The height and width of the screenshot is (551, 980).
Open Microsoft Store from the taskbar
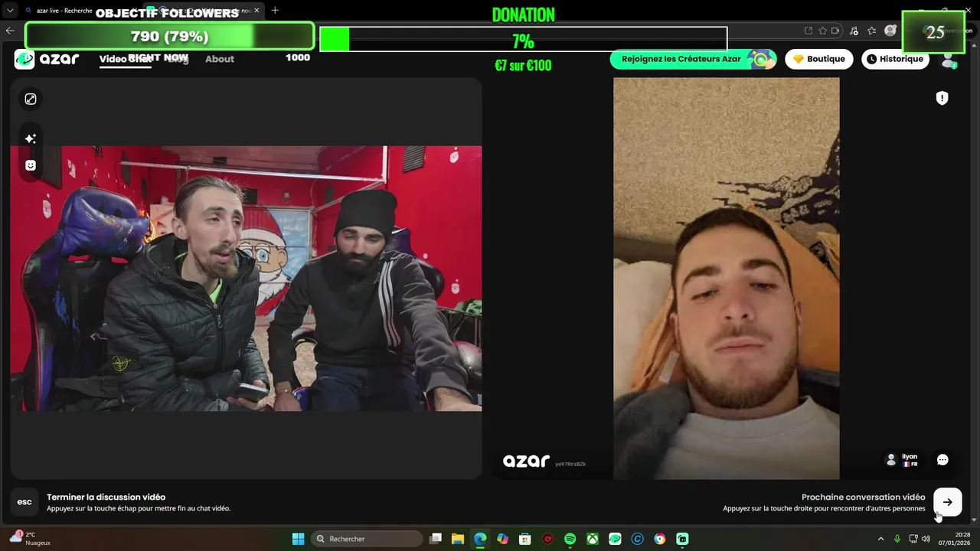point(525,539)
